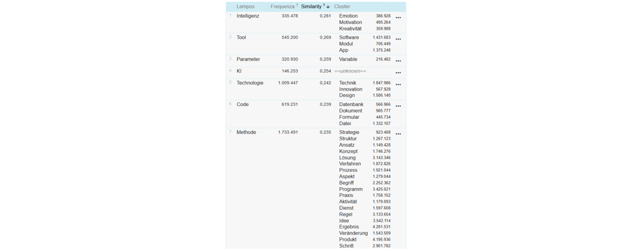644x251 pixels.
Task: Toggle the Similarity sort arrow
Action: click(x=328, y=7)
